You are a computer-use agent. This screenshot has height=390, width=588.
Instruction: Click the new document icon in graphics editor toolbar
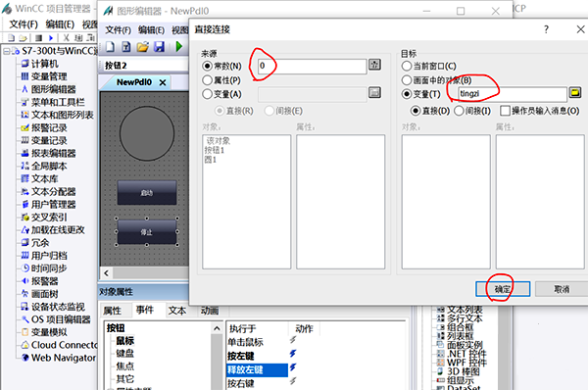coord(110,47)
